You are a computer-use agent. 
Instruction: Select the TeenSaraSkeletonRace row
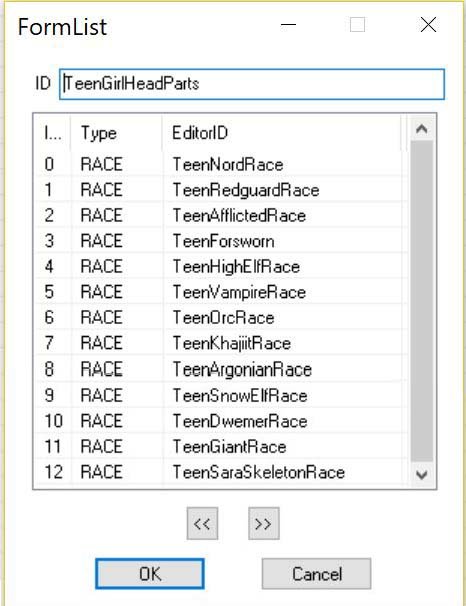click(222, 472)
